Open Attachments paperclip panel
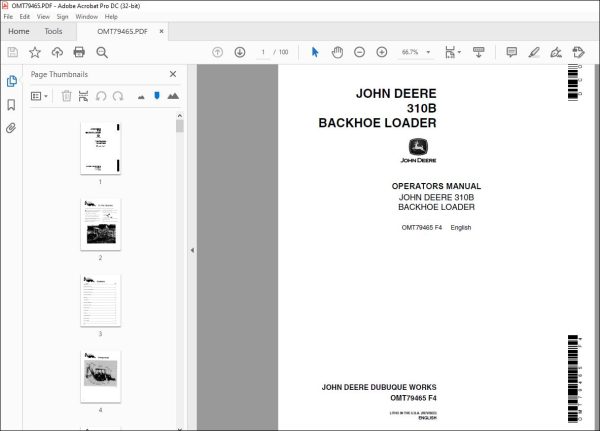This screenshot has height=431, width=600. pyautogui.click(x=11, y=128)
